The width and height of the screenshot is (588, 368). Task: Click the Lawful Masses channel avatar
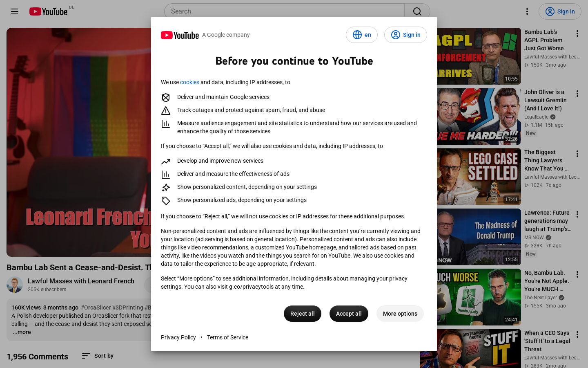(x=15, y=285)
